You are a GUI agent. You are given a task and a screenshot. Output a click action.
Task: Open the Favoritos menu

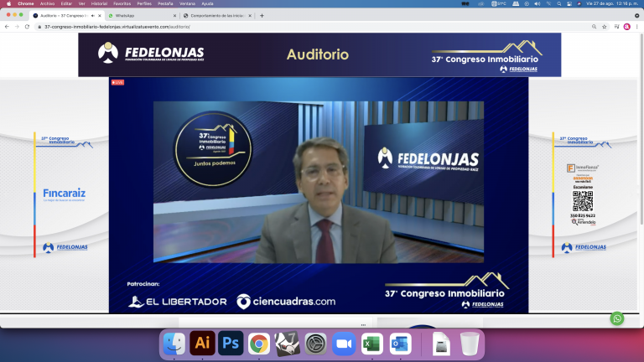(x=122, y=3)
